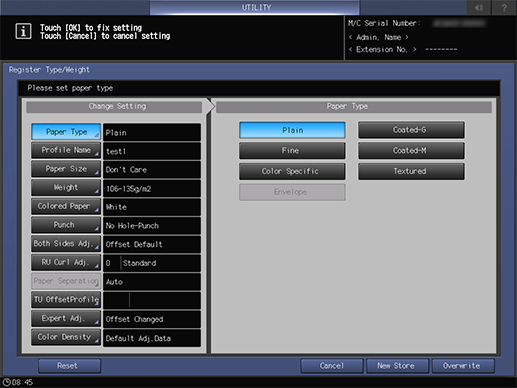
Task: Click the test1 profile name field
Action: tap(152, 151)
